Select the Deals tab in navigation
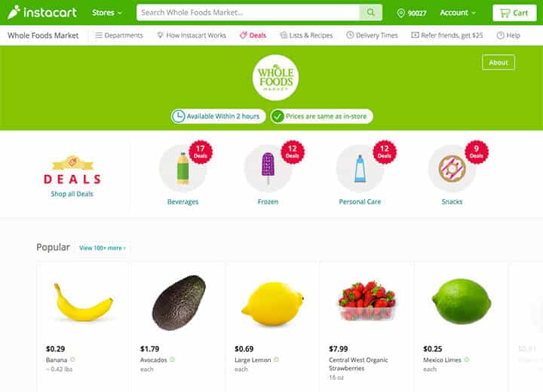The height and width of the screenshot is (392, 543). point(253,35)
